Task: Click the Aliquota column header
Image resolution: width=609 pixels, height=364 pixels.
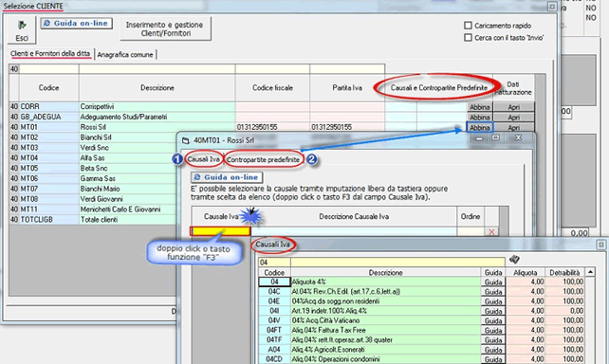Action: (x=526, y=273)
